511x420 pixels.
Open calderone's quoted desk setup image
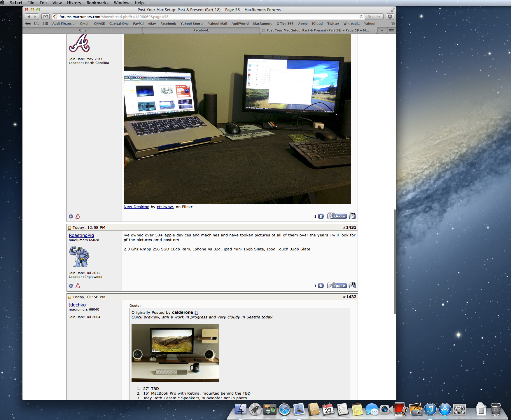pos(175,353)
